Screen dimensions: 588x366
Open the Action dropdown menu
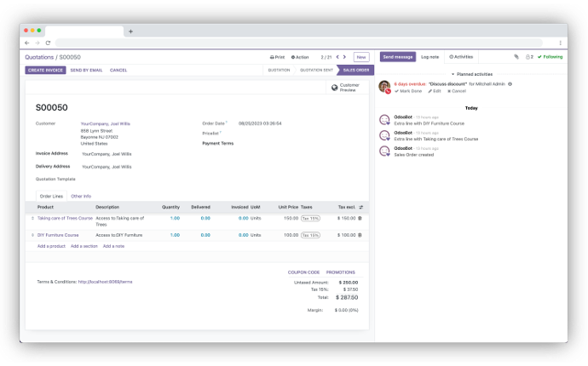[300, 57]
